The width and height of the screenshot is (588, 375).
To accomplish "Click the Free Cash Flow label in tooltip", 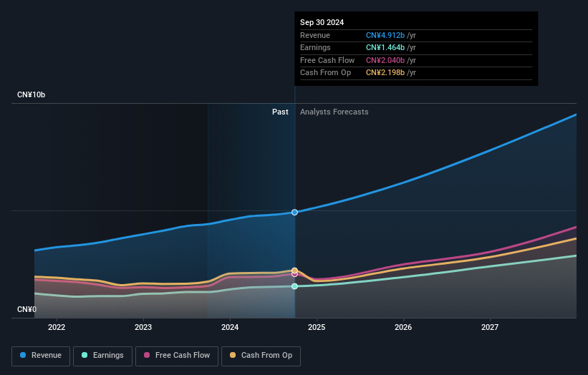I will pyautogui.click(x=327, y=60).
